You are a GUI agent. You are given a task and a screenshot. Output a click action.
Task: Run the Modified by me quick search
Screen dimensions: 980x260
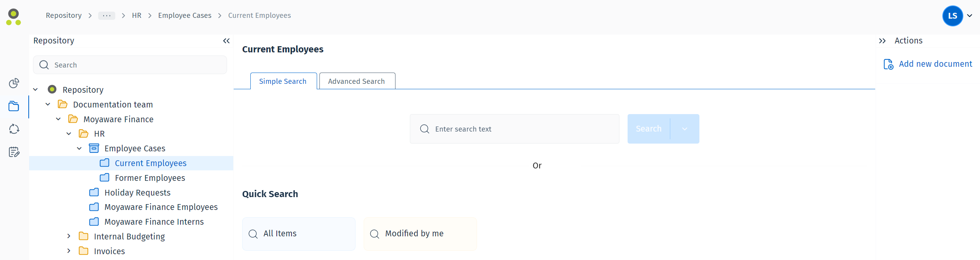[420, 234]
